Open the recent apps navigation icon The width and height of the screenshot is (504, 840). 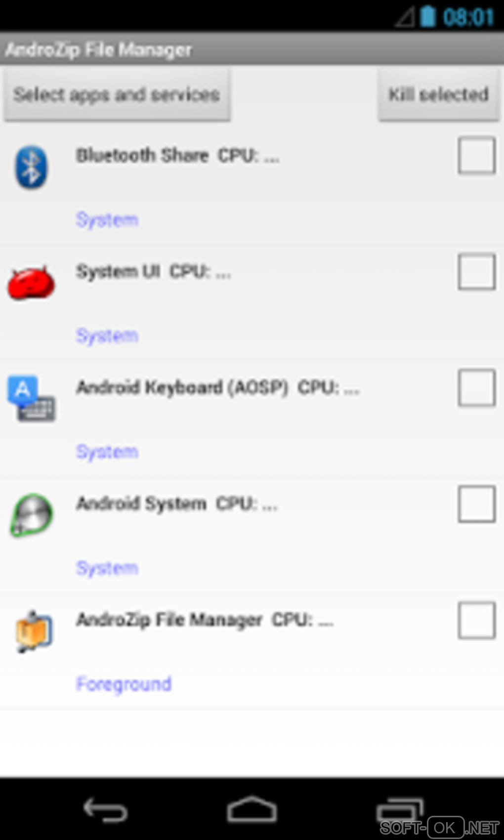tap(400, 809)
